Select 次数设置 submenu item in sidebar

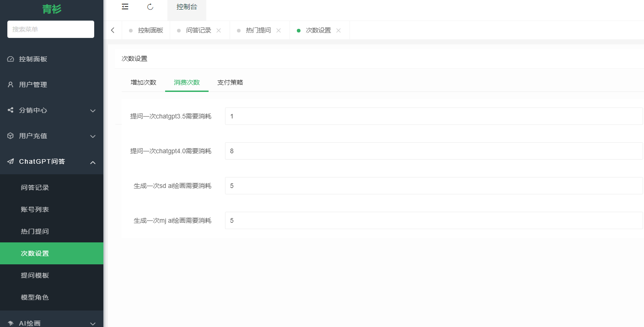[x=52, y=253]
